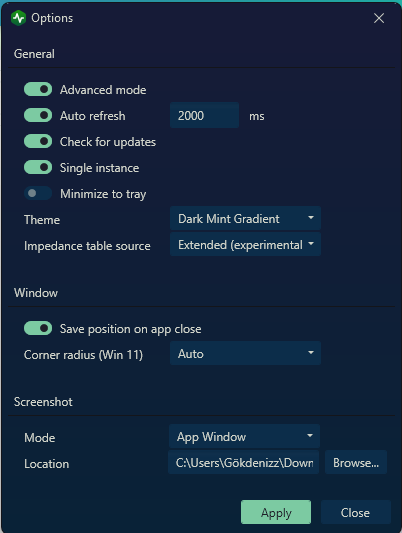Click the Browse... button
The width and height of the screenshot is (402, 533).
356,462
